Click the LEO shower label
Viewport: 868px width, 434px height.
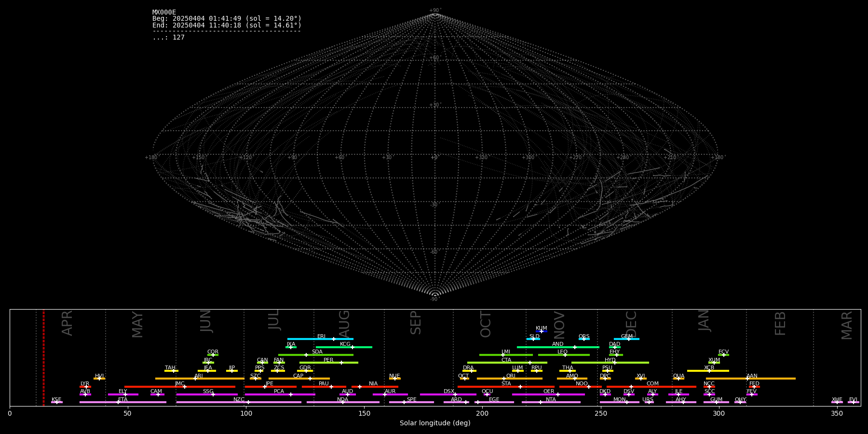562,352
